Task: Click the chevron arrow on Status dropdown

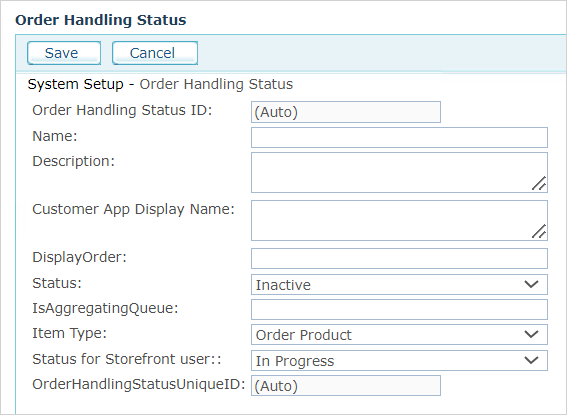Action: pos(531,284)
